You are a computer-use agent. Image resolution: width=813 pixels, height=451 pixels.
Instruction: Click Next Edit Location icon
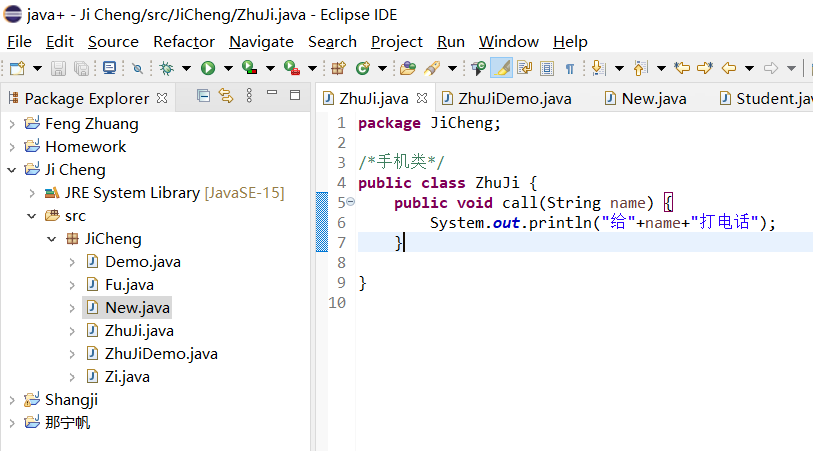(705, 68)
